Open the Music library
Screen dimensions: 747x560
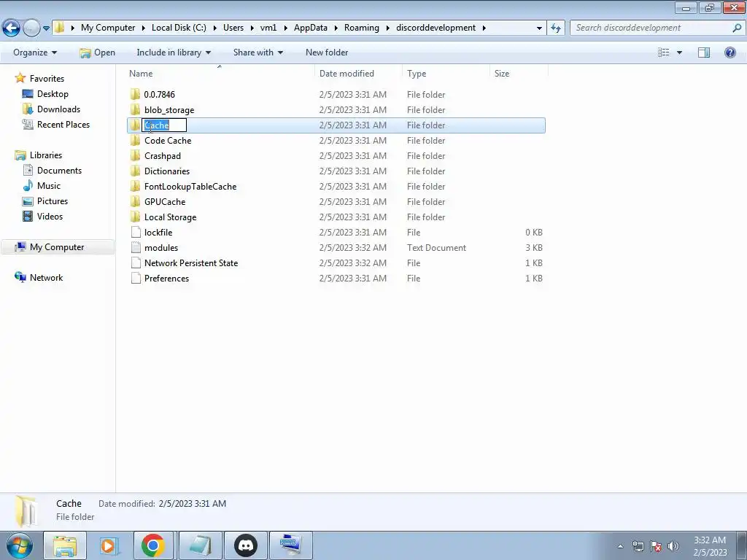49,186
